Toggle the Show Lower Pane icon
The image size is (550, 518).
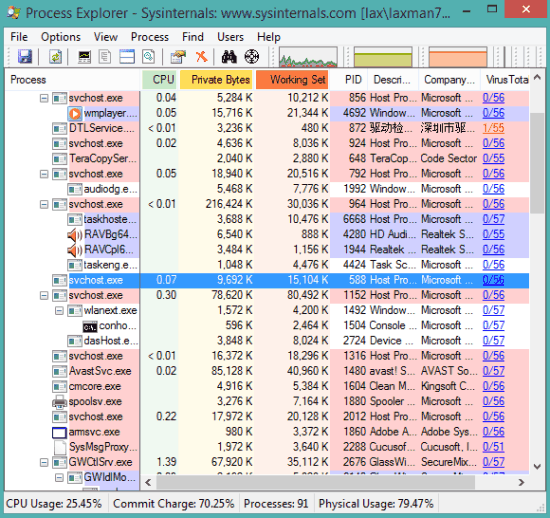click(x=127, y=56)
